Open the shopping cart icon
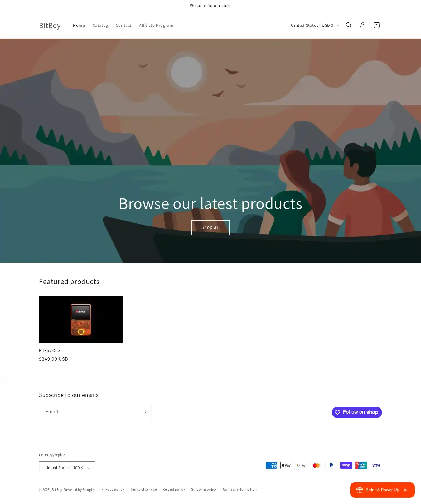Viewport: 421px width, 504px height. click(x=376, y=25)
